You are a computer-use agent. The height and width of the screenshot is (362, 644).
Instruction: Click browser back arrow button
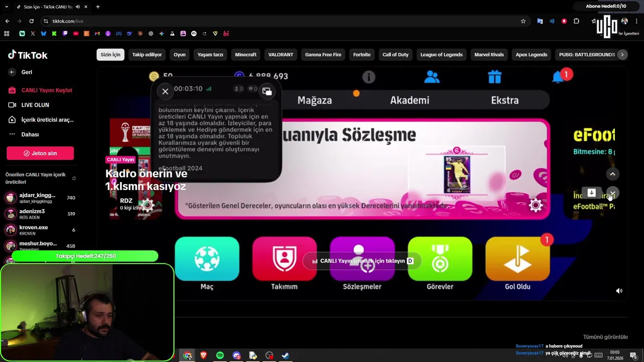[x=7, y=21]
